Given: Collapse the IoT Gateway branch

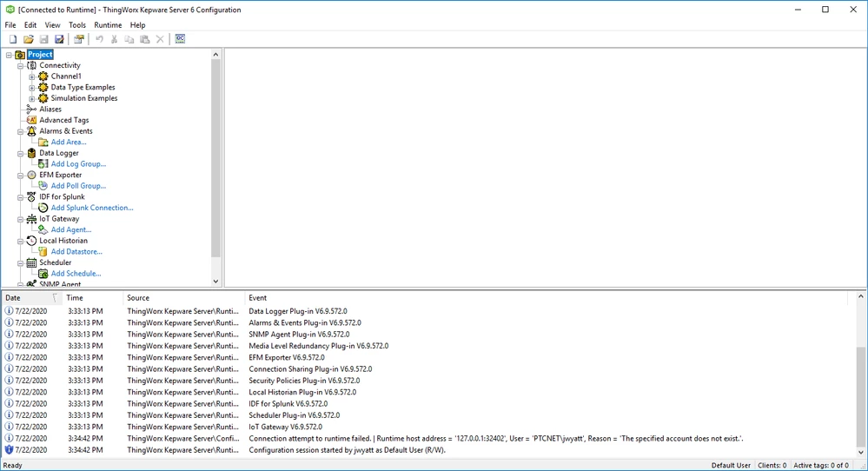Looking at the screenshot, I should click(21, 219).
